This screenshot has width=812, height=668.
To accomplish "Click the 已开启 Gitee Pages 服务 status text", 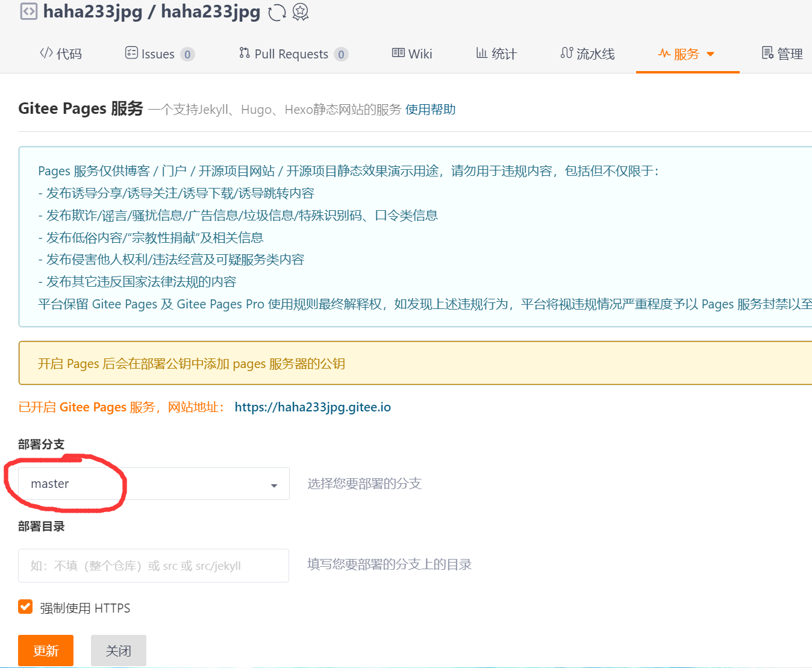I will pyautogui.click(x=122, y=407).
